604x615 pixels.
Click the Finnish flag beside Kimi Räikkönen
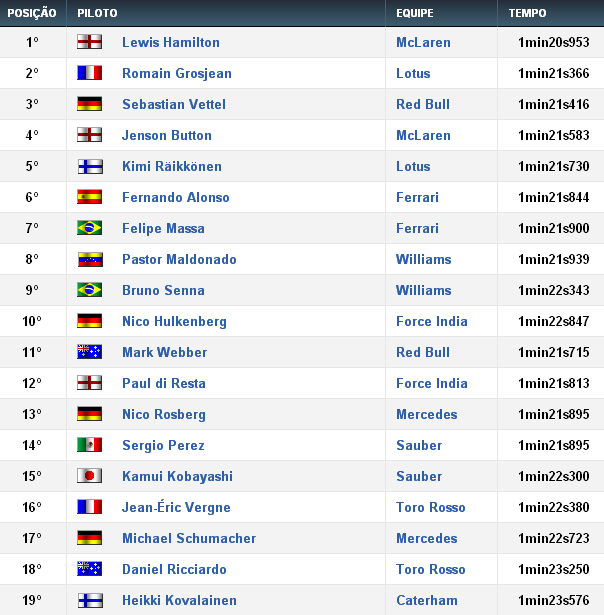(x=89, y=166)
